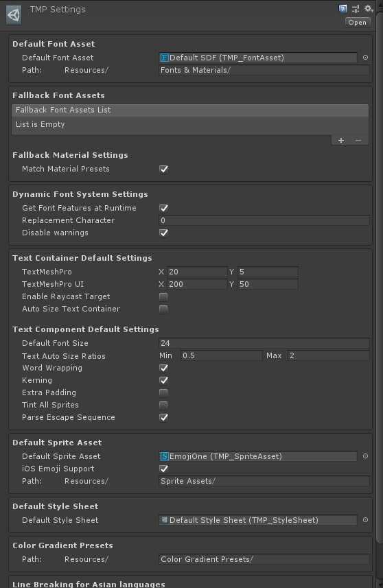Viewport: 383px width, 588px height.
Task: Toggle Get Font Features at Runtime
Action: [x=163, y=208]
